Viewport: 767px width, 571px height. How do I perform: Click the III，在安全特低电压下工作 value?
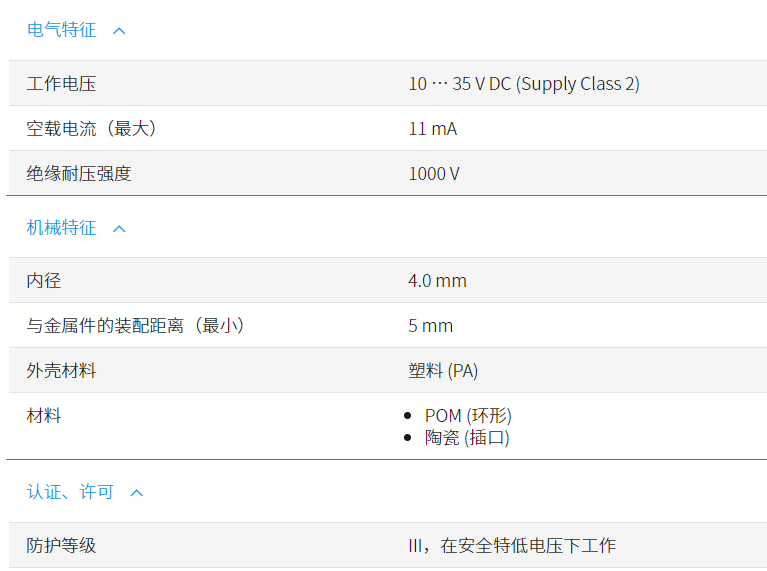point(512,546)
